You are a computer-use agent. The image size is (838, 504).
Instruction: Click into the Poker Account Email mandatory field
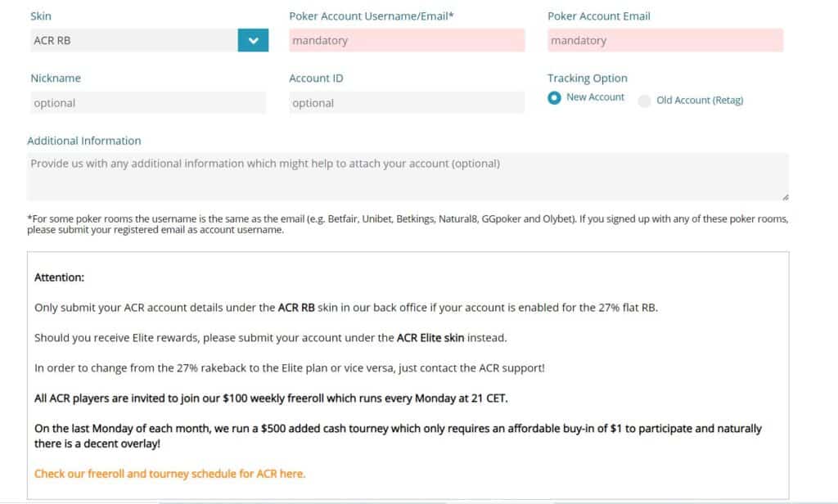(665, 40)
